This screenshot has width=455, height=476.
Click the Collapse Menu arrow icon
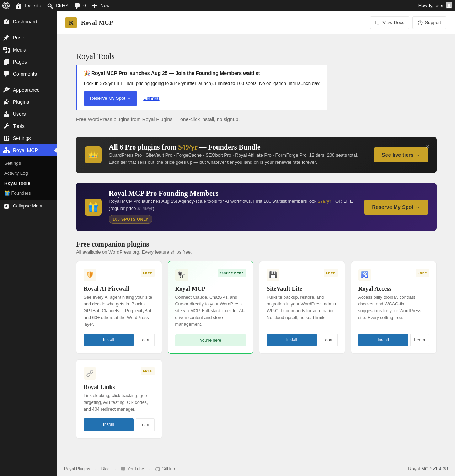click(x=6, y=206)
